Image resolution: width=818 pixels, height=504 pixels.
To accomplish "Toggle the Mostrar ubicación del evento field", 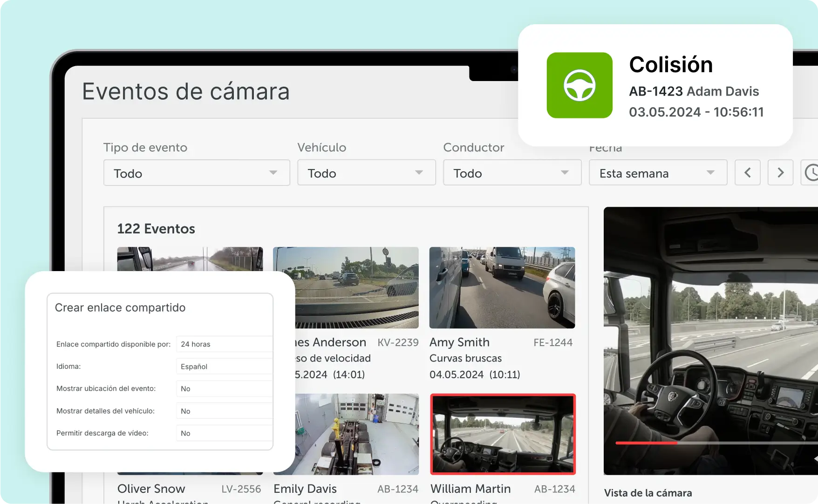I will [x=225, y=389].
